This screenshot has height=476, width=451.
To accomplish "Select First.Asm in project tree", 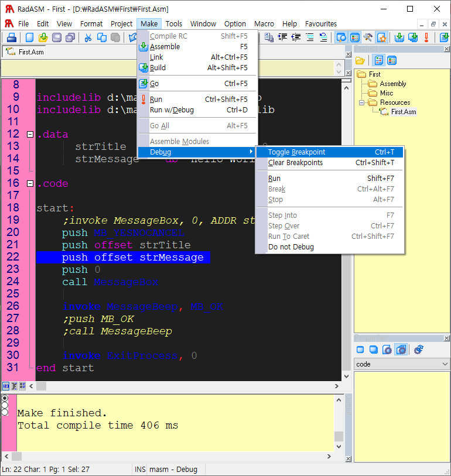I will [x=404, y=112].
